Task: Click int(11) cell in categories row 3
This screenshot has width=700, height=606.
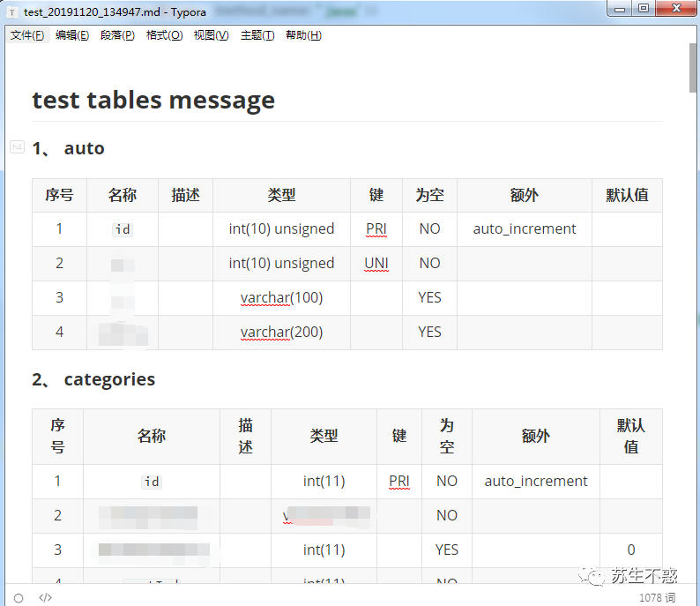Action: pyautogui.click(x=324, y=550)
